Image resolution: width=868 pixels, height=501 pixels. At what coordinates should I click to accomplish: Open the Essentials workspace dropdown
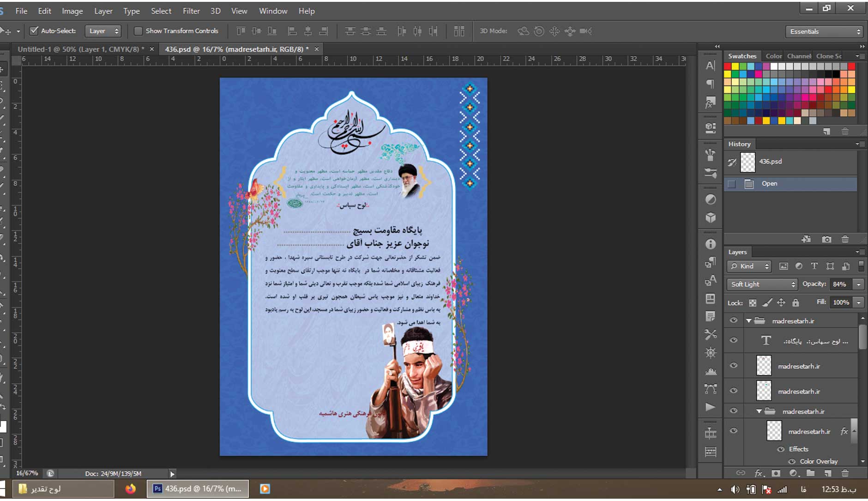point(824,31)
